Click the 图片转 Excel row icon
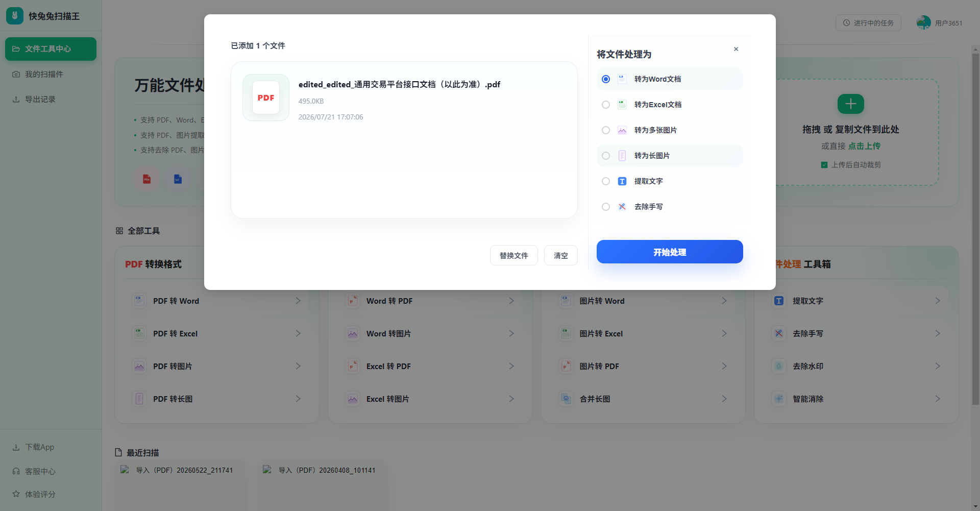 tap(566, 333)
